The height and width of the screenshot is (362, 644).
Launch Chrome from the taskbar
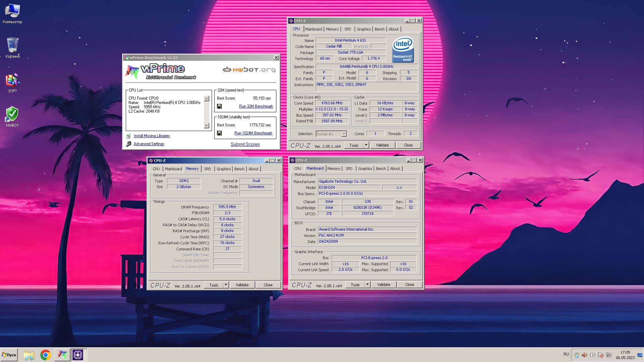coord(45,355)
